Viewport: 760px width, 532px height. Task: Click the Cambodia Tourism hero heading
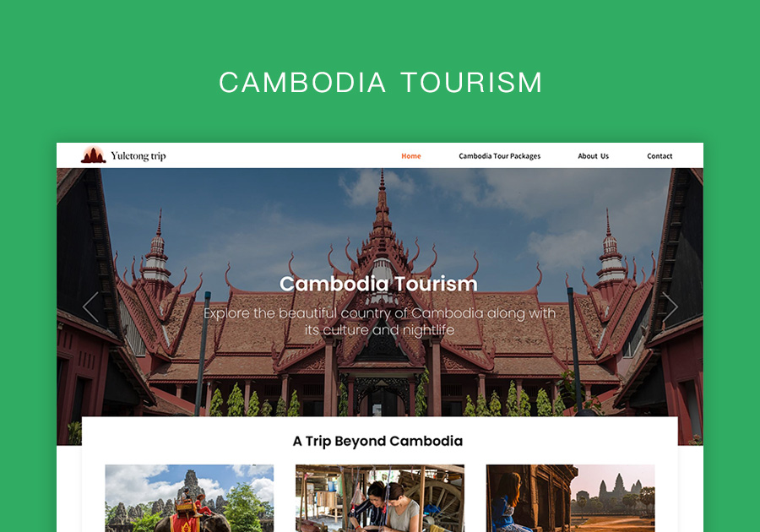378,284
